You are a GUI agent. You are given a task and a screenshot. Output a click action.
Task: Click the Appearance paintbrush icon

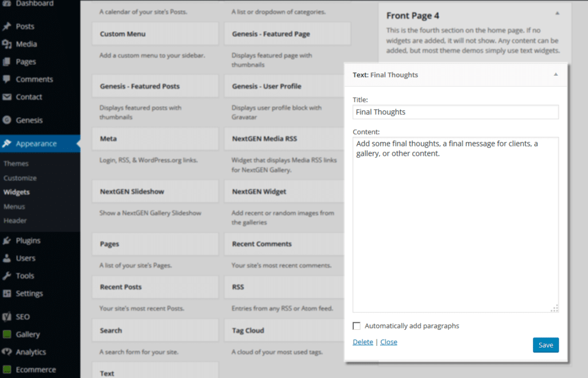[x=7, y=144]
